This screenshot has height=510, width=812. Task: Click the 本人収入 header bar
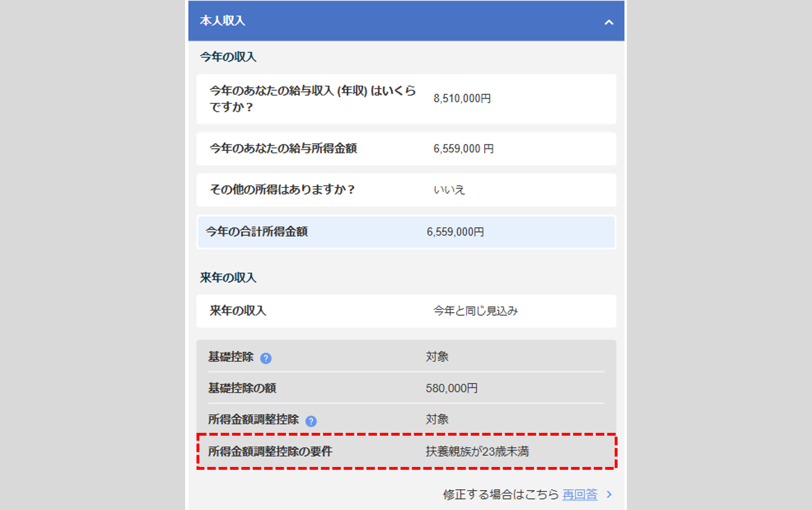pyautogui.click(x=406, y=21)
